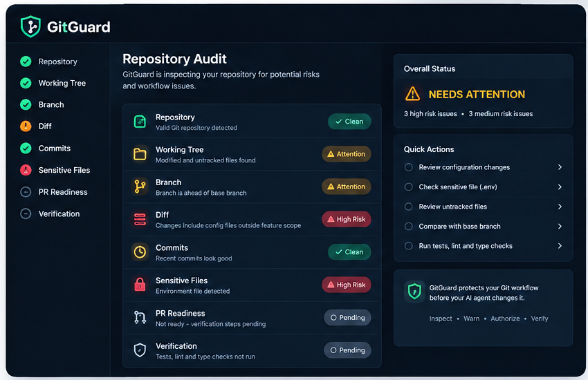Click the GitGuard shield logo
The image size is (588, 380).
30,26
